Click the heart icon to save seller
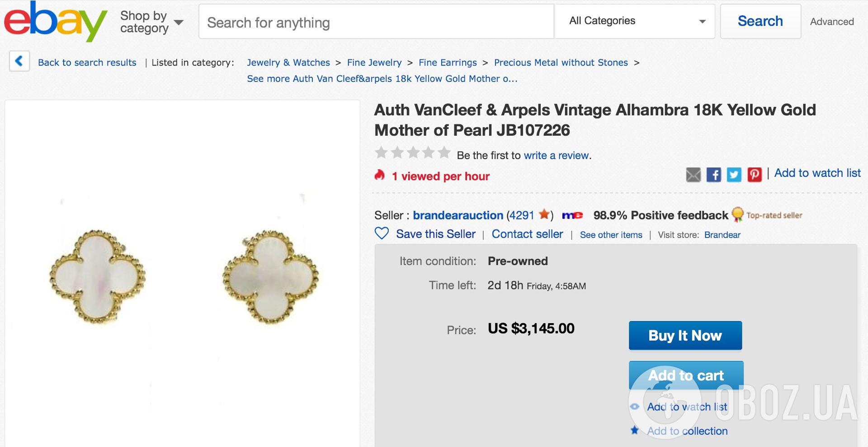The height and width of the screenshot is (447, 868). tap(382, 233)
